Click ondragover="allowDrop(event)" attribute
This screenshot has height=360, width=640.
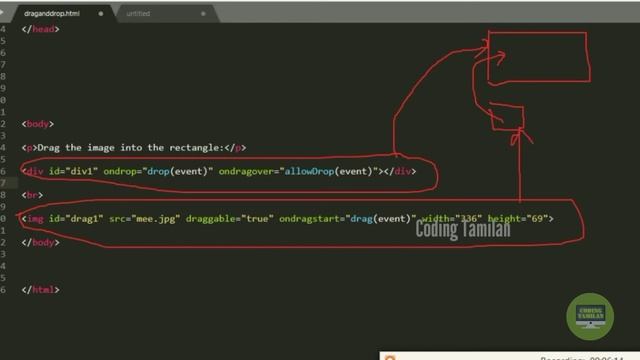298,171
